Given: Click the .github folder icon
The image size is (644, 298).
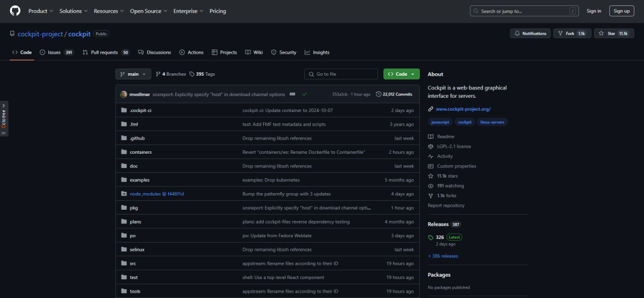Looking at the screenshot, I should point(123,138).
